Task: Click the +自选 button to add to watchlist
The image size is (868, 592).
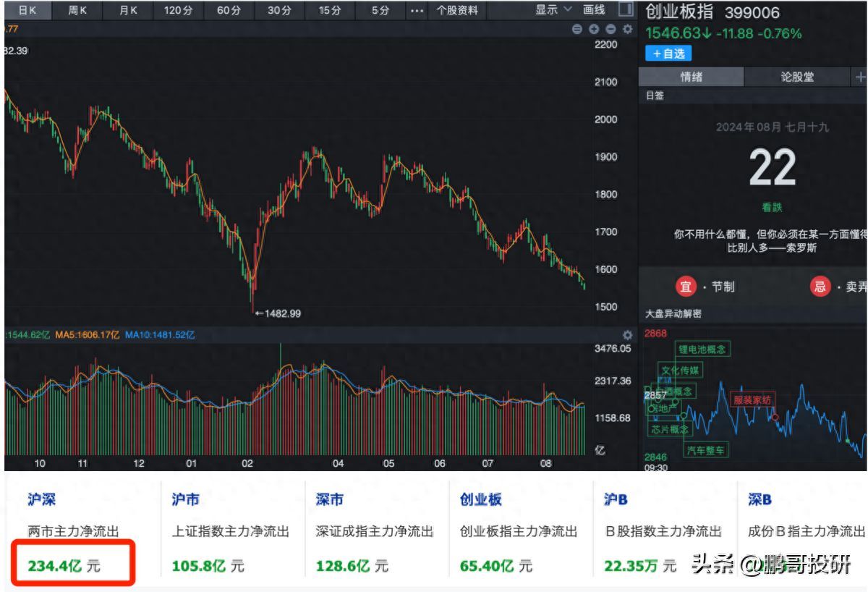Action: pos(668,53)
